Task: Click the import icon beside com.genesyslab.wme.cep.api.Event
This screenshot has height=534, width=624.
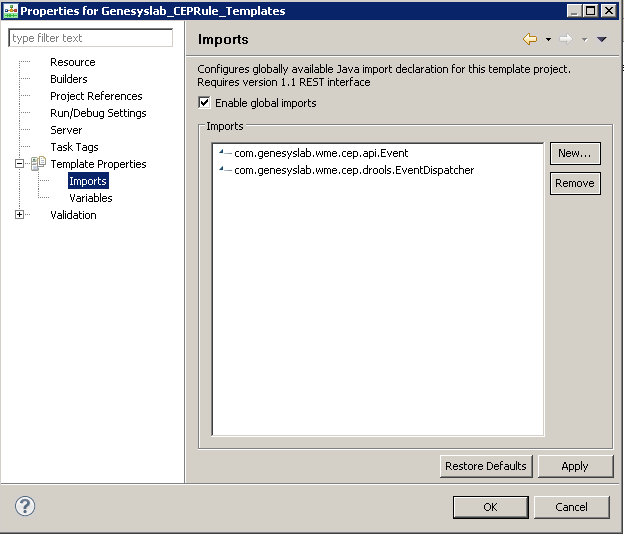Action: (x=223, y=153)
